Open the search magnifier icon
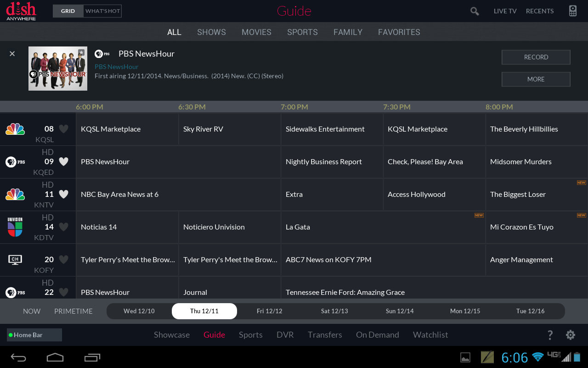Image resolution: width=588 pixels, height=368 pixels. coord(475,11)
